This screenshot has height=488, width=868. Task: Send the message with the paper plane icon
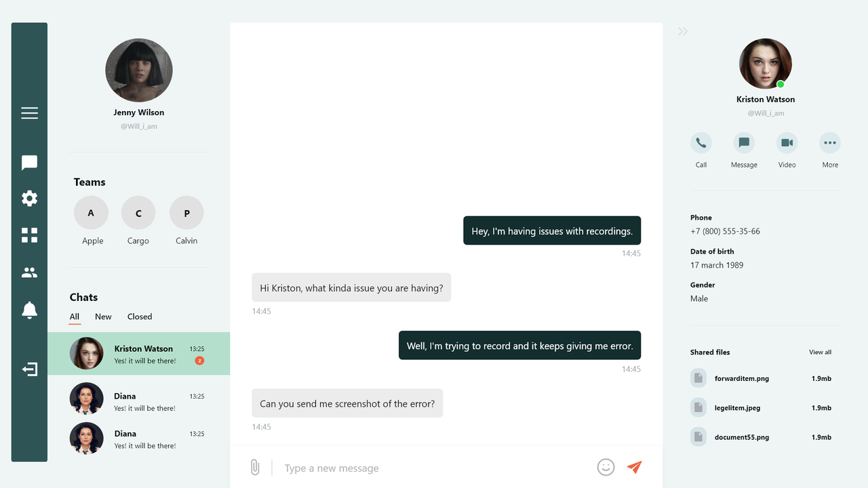633,467
